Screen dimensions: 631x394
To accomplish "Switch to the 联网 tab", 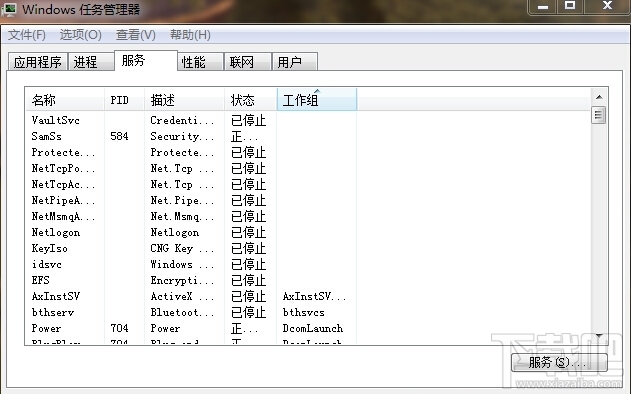I will click(x=247, y=62).
